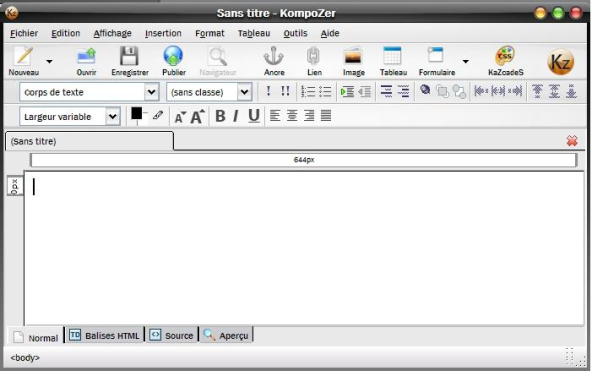Apply single exclamation emphasis
The height and width of the screenshot is (371, 592).
[x=268, y=91]
